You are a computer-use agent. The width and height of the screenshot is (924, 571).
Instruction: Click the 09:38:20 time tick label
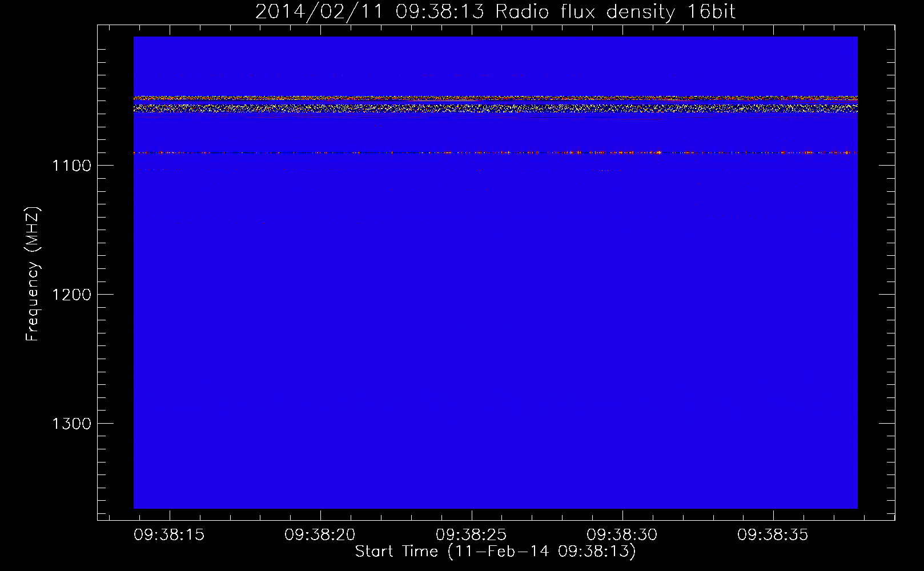click(320, 535)
